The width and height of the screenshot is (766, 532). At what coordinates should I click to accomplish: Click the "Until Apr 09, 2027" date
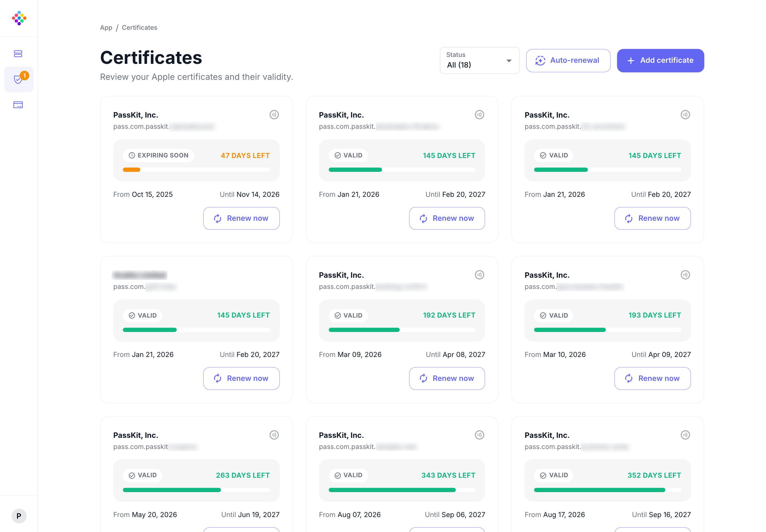(661, 355)
